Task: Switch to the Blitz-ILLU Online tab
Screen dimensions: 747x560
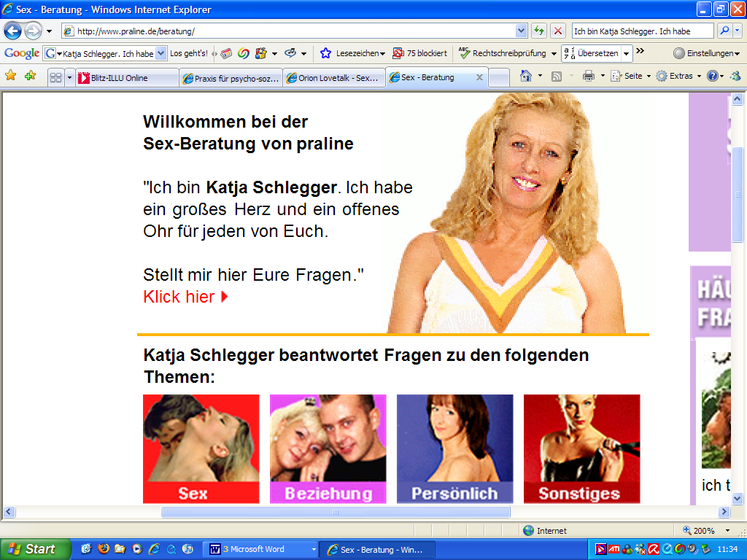Action: (x=126, y=78)
